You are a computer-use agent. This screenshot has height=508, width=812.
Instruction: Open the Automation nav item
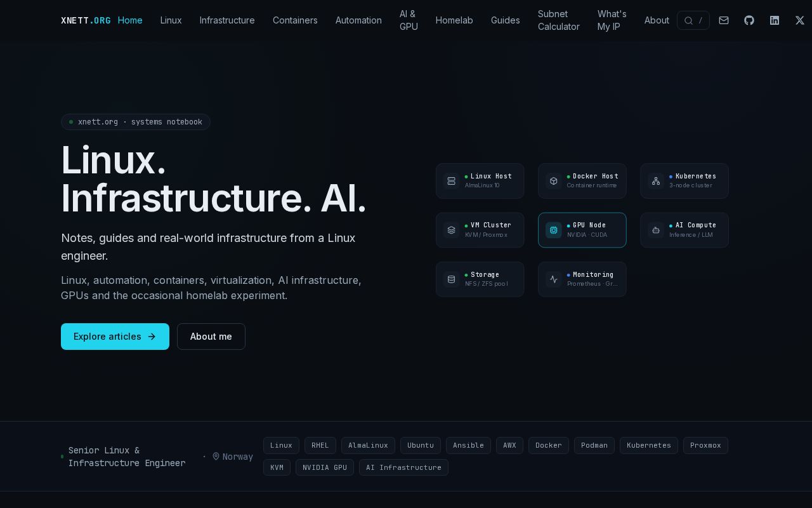[358, 20]
